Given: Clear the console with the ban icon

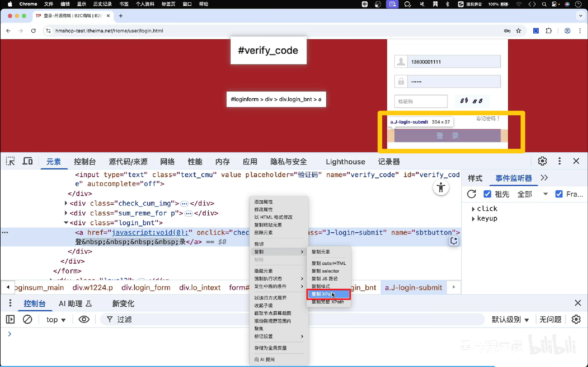Looking at the screenshot, I should [27, 319].
